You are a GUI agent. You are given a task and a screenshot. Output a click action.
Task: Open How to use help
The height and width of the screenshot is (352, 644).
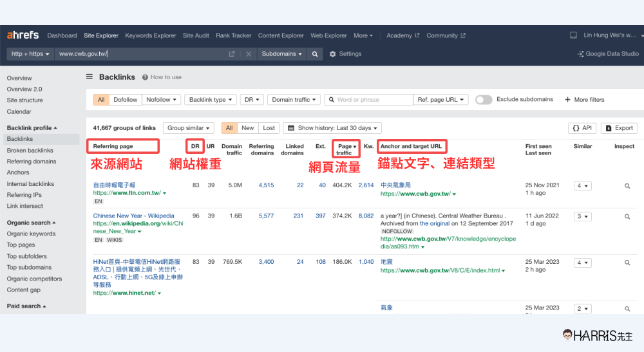[x=162, y=77]
